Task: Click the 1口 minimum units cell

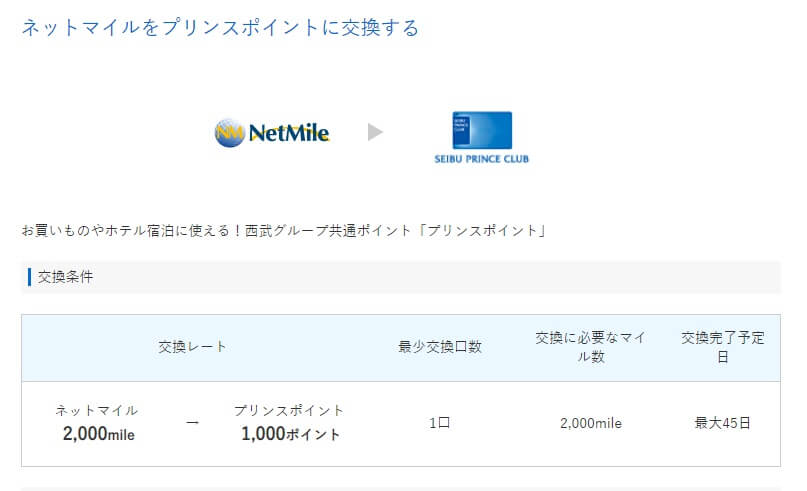Action: coord(440,423)
